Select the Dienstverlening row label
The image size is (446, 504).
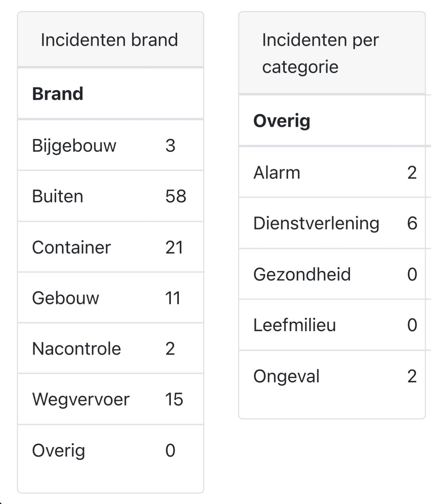(x=316, y=224)
